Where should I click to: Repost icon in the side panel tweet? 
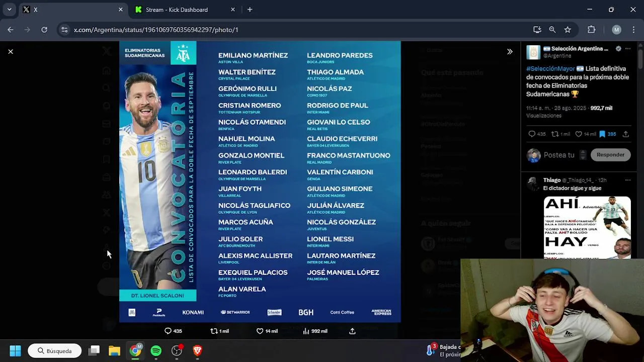[x=555, y=134]
